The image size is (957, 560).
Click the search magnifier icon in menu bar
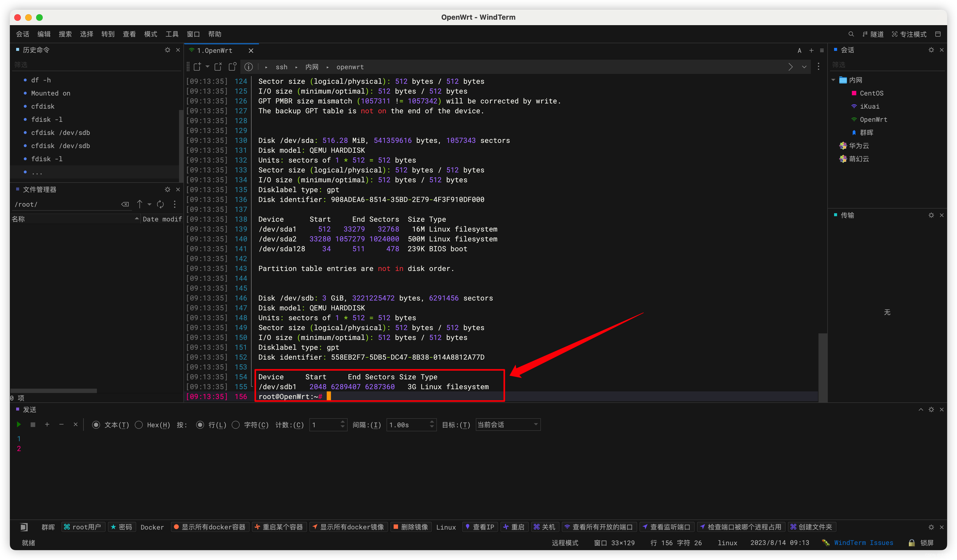tap(851, 34)
